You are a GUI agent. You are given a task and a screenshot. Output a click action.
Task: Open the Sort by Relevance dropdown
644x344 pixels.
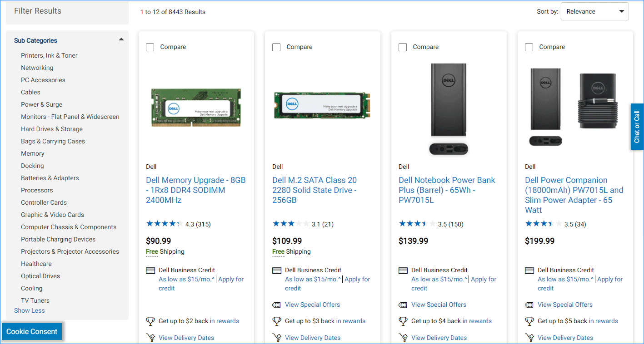point(594,11)
